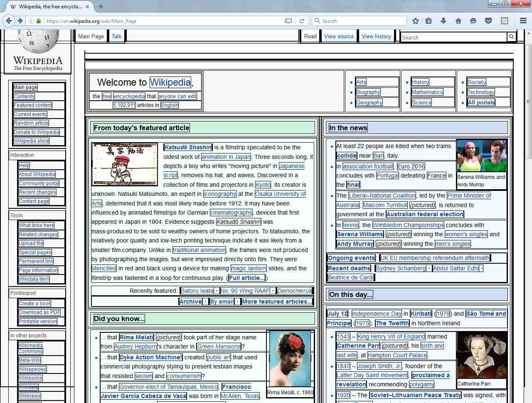
Task: Save page to Pocket
Action: (488, 21)
